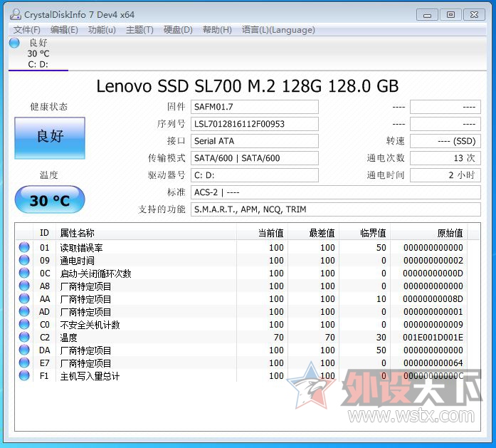
Task: Select the 启动-关闭循环次数 attribute name
Action: click(95, 274)
